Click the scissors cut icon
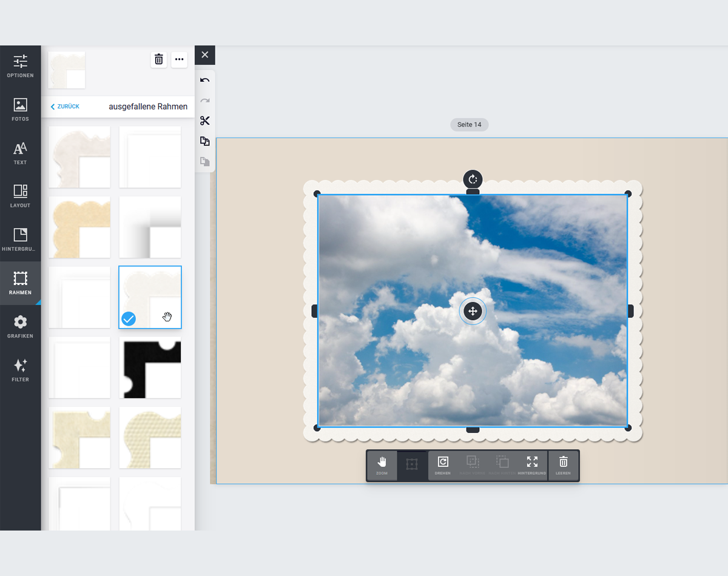 tap(205, 121)
